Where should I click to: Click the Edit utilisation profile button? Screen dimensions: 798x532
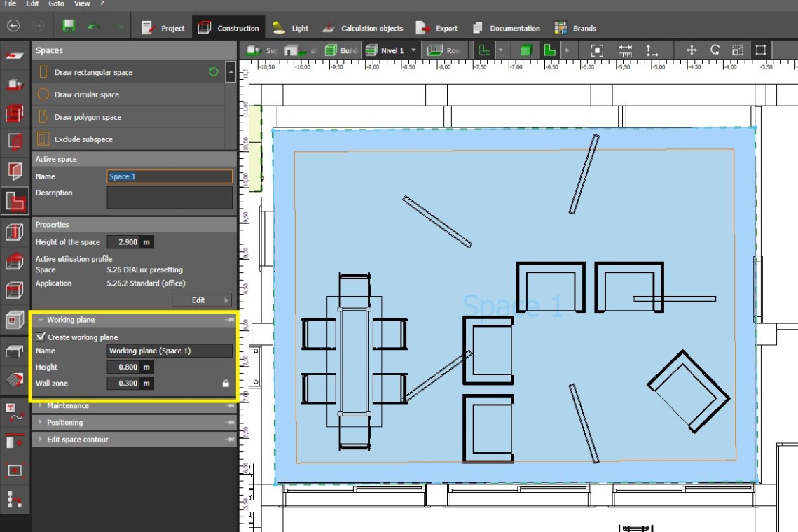point(202,300)
